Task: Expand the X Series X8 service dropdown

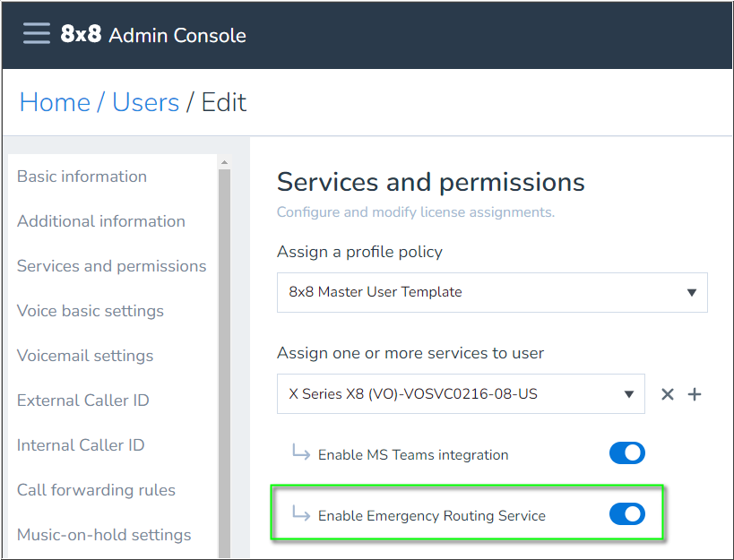Action: (x=461, y=394)
